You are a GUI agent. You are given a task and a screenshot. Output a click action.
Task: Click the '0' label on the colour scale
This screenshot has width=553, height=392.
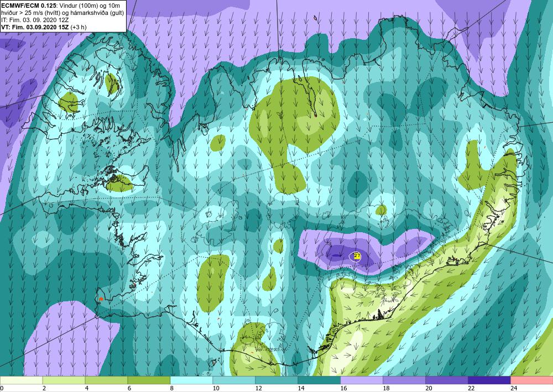(2, 388)
